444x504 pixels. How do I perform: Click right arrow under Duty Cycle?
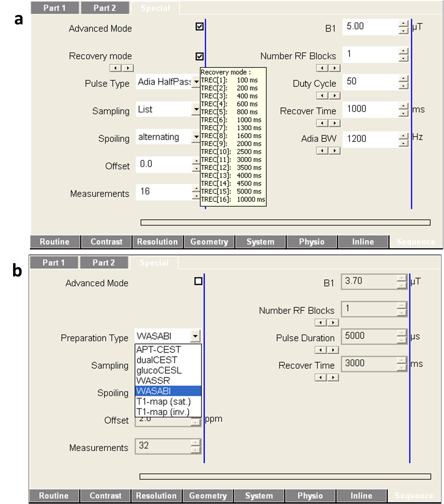(334, 96)
